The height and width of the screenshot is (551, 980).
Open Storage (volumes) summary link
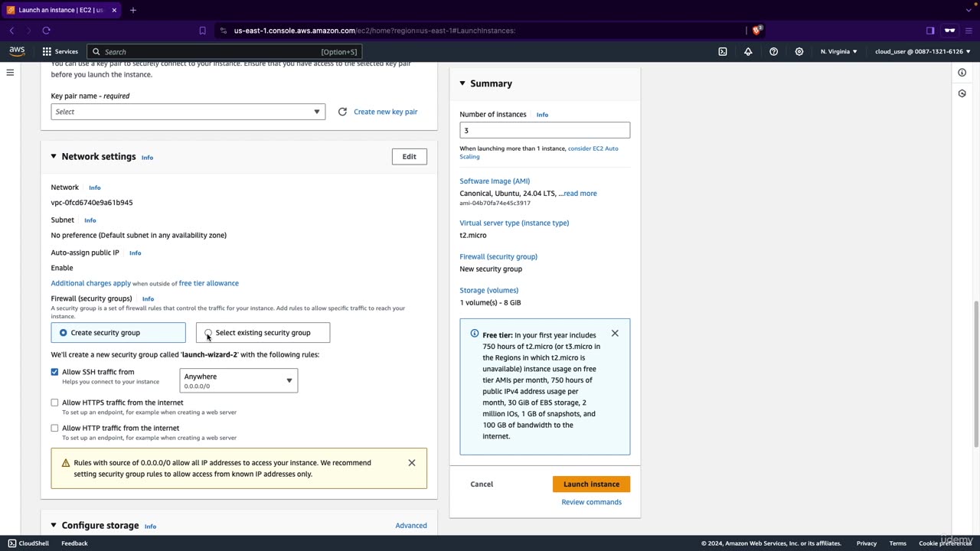click(489, 291)
